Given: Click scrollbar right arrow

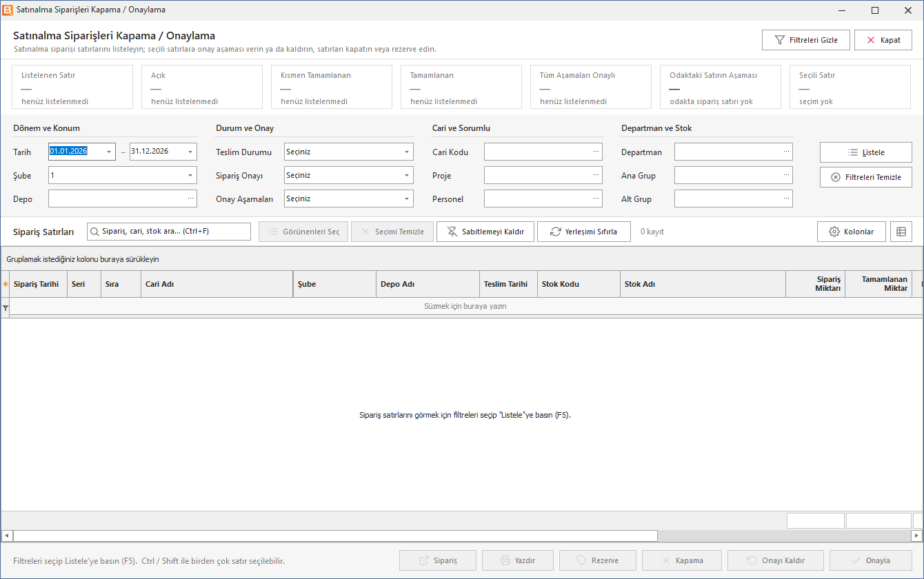Looking at the screenshot, I should 916,536.
